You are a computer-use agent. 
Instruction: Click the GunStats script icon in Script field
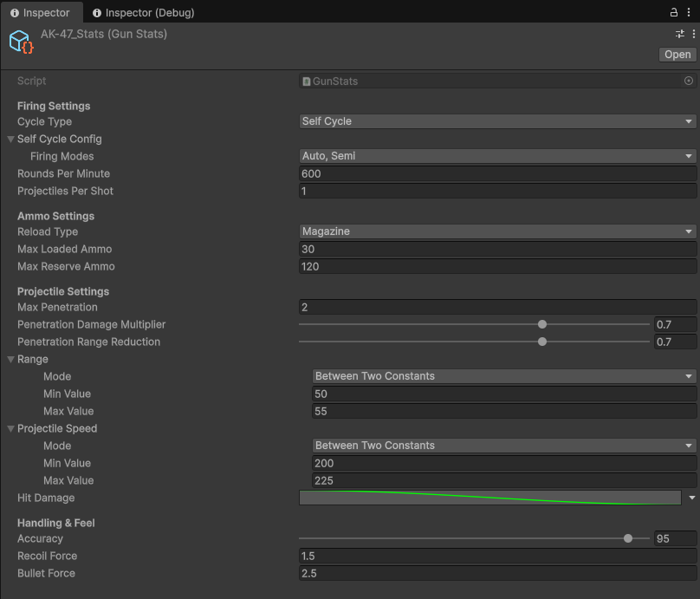(x=306, y=81)
